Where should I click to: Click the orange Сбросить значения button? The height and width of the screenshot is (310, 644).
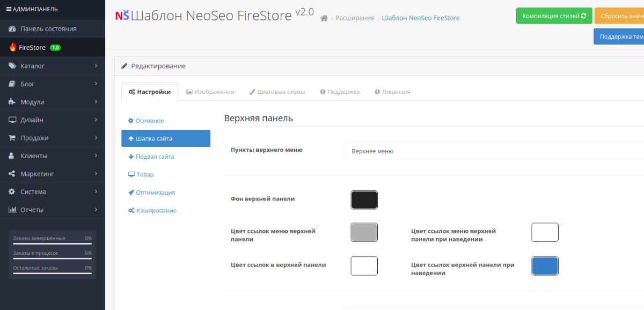(619, 16)
